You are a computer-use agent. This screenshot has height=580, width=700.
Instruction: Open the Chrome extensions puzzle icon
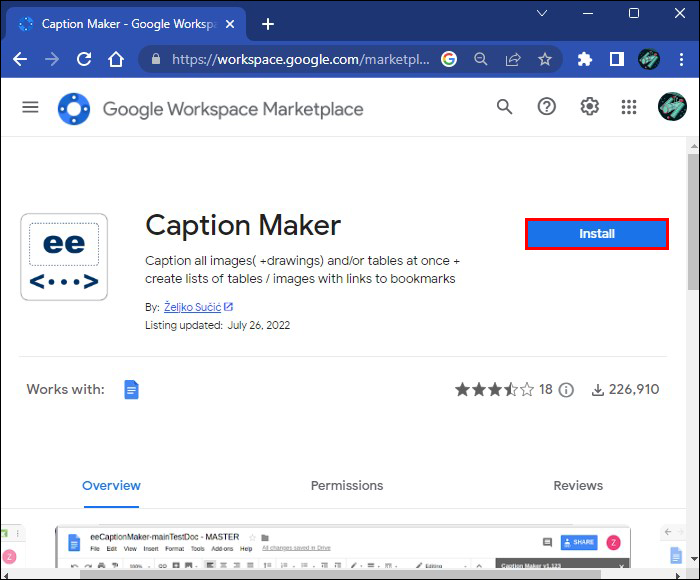[585, 59]
